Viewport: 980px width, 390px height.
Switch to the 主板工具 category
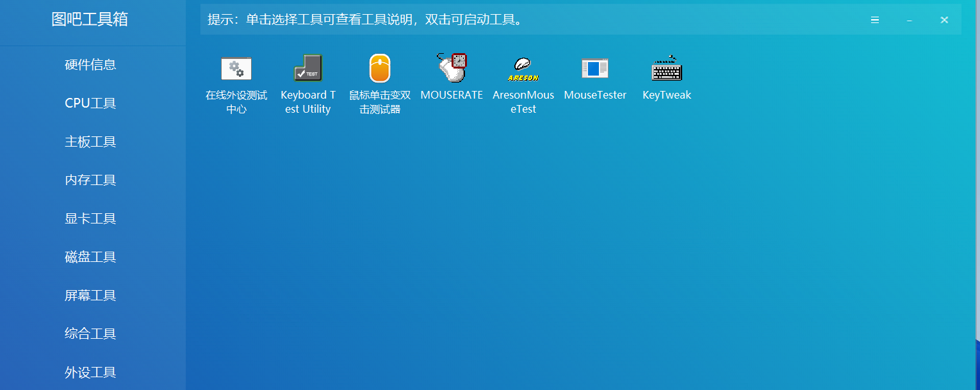90,142
